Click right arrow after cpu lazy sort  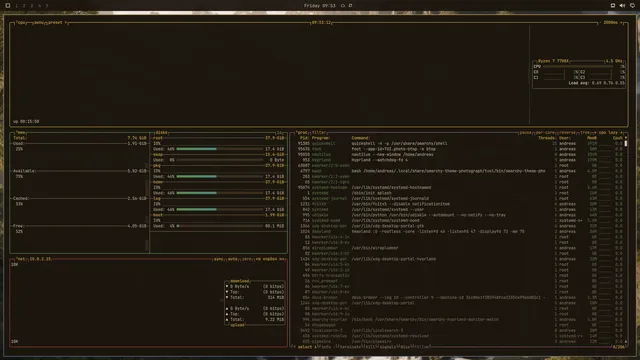[622, 133]
